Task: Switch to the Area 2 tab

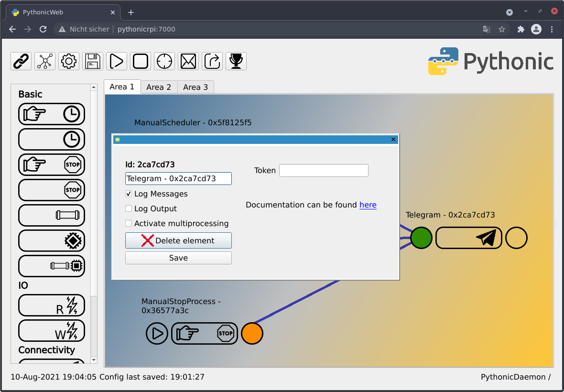Action: (x=158, y=87)
